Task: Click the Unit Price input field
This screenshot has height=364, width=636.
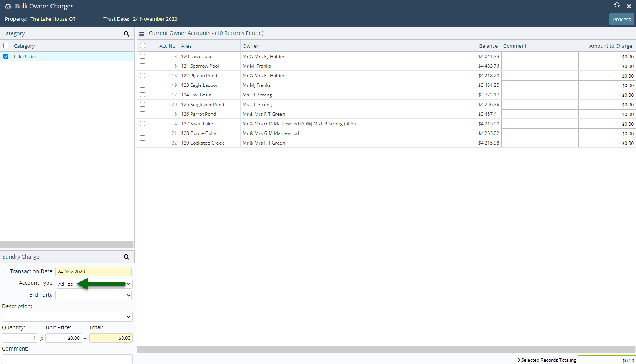Action: pyautogui.click(x=63, y=338)
